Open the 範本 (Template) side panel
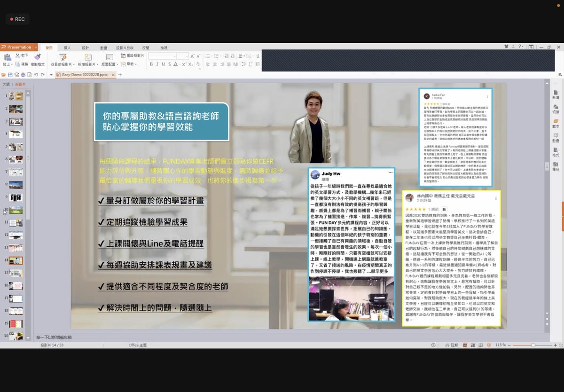564x392 pixels. pos(556,123)
